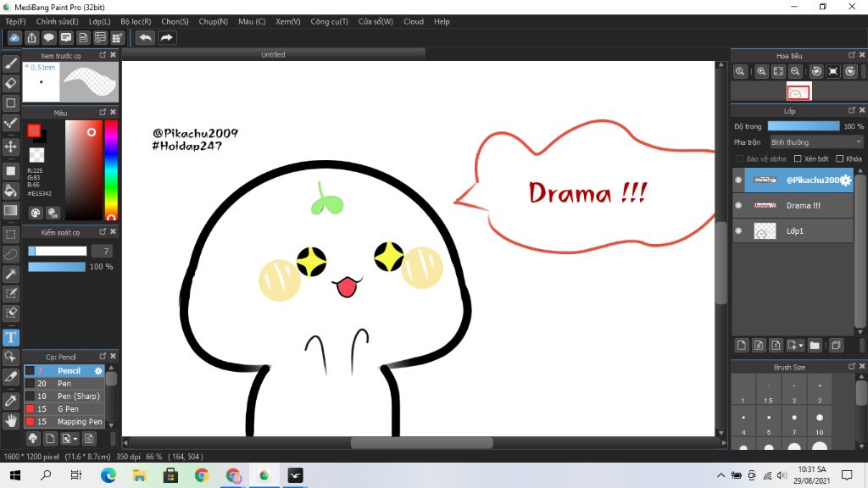Zoom in using the navigator

761,71
